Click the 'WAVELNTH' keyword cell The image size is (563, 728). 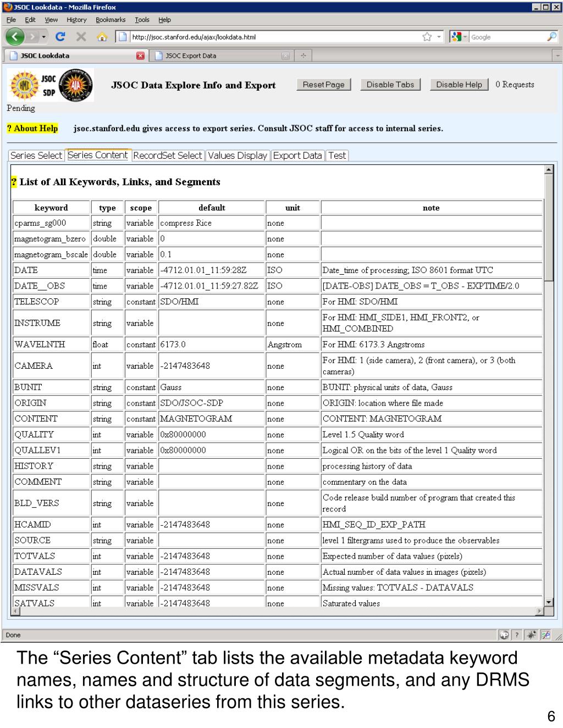52,344
